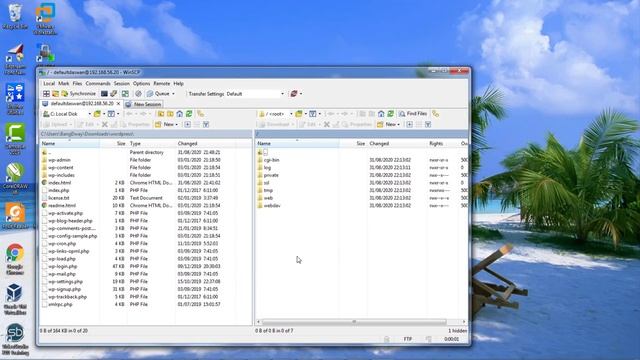640x360 pixels.
Task: Select the wp-login.php file
Action: coord(62,267)
